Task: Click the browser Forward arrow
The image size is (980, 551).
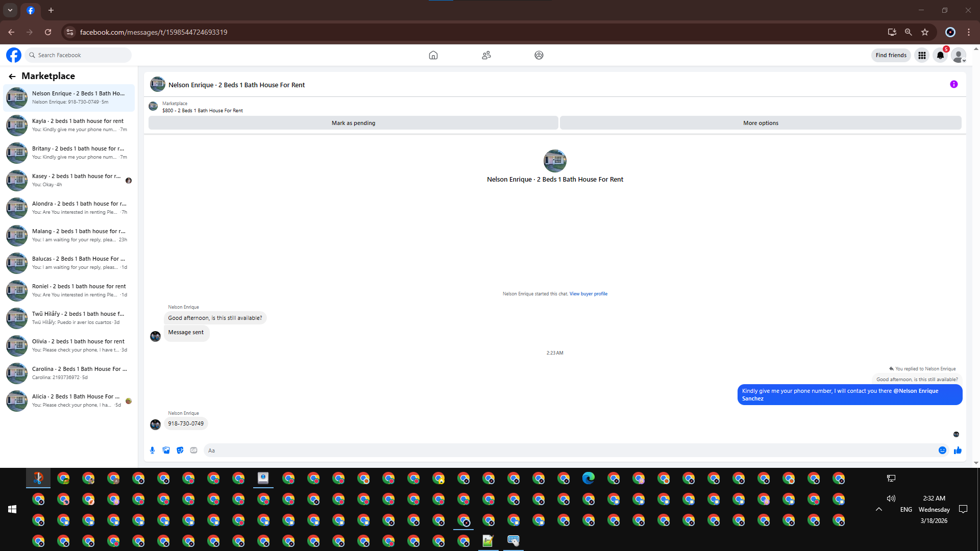Action: click(x=30, y=32)
